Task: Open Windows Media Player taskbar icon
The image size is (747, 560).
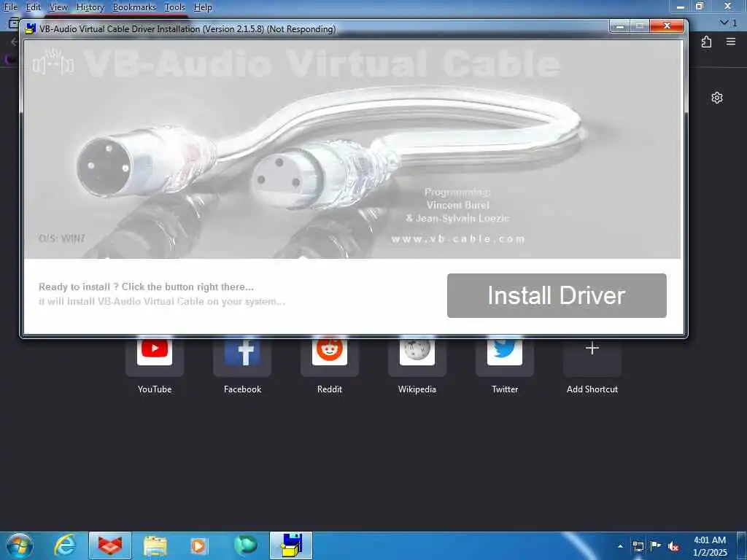Action: pos(199,545)
